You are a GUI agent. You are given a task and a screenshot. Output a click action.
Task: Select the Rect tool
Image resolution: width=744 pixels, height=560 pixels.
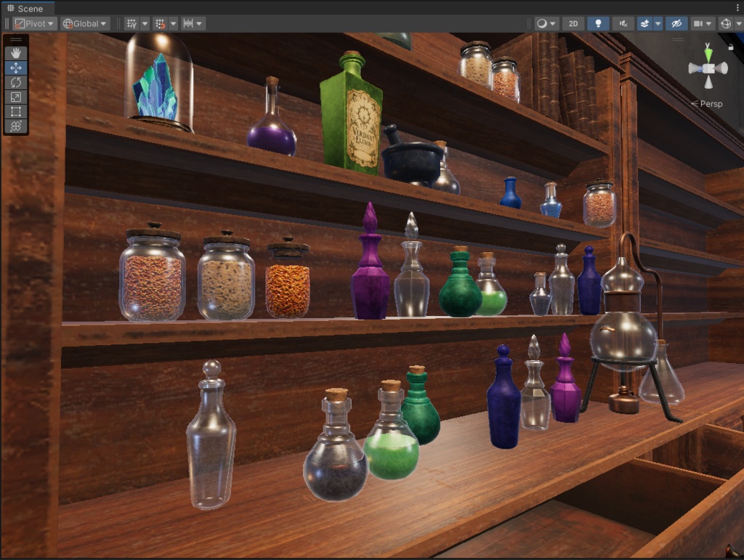tap(16, 111)
